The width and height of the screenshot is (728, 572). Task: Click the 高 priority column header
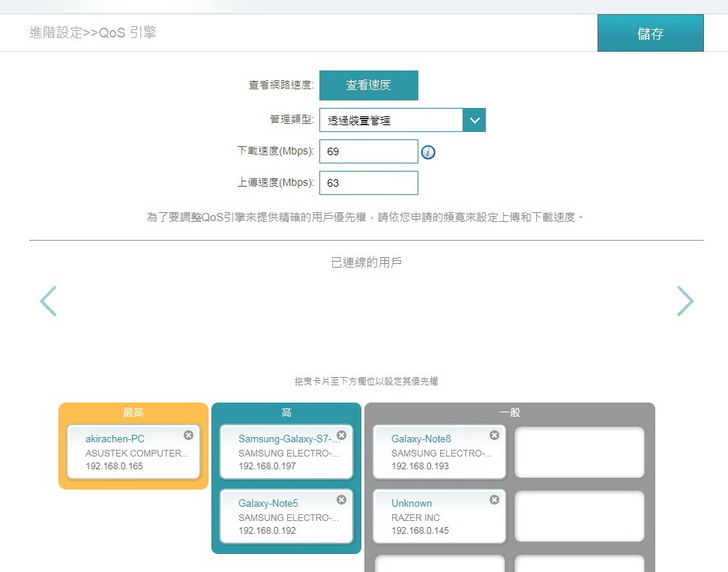click(286, 412)
